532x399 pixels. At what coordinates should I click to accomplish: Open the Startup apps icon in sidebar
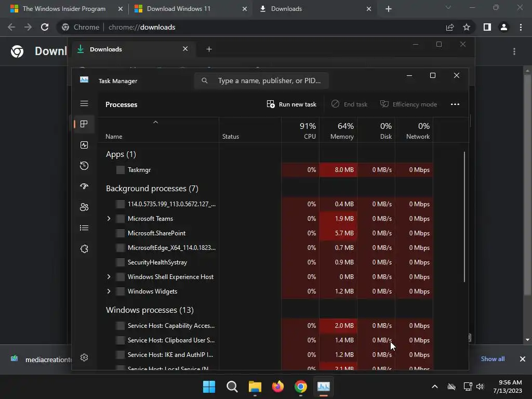tap(84, 187)
